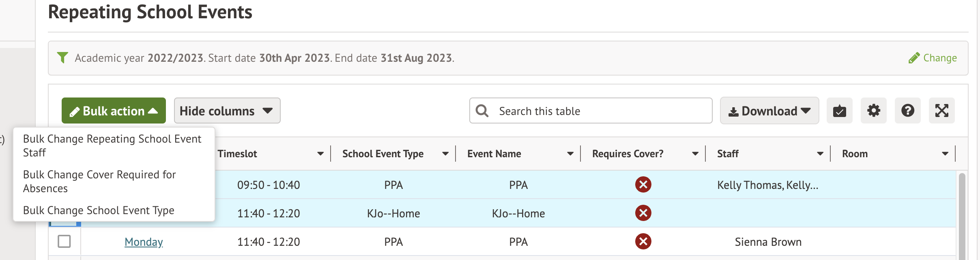Click the Change filter link

point(933,58)
